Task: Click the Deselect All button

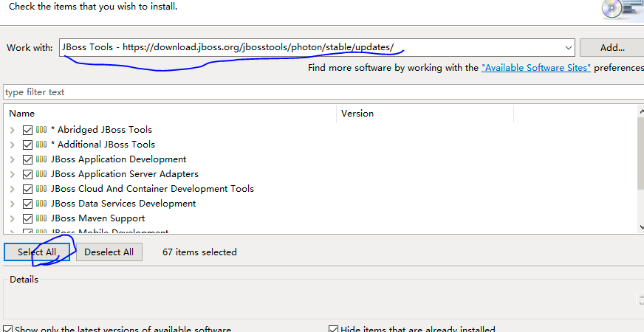Action: coord(109,252)
